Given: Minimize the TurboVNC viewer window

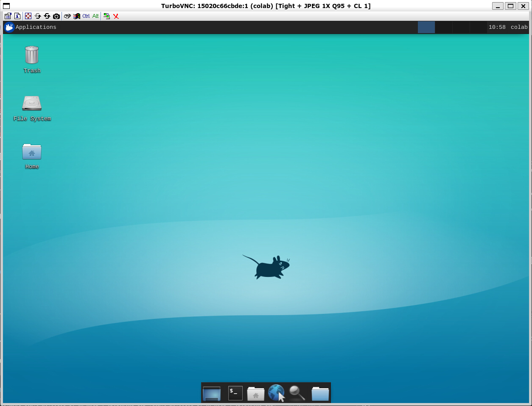Looking at the screenshot, I should tap(498, 6).
